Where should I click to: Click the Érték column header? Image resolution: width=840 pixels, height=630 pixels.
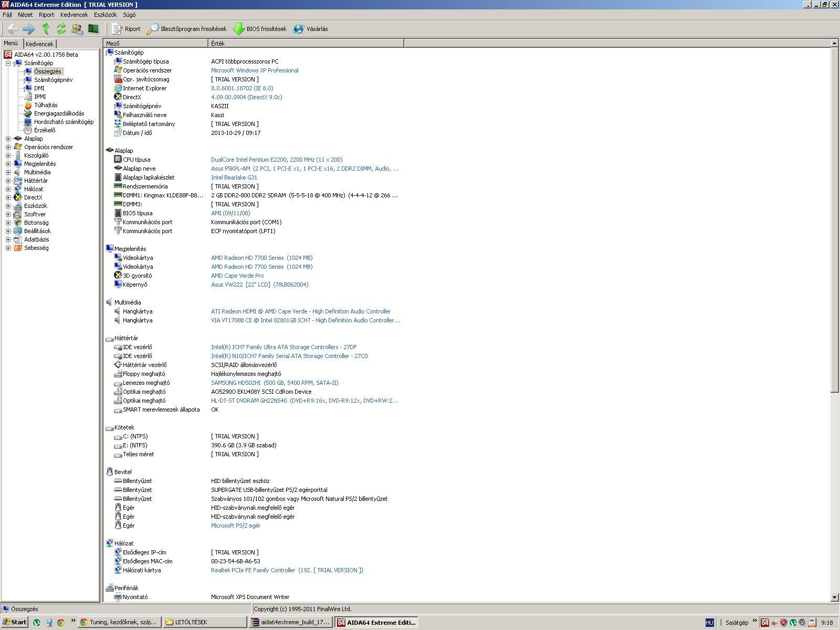pos(306,44)
